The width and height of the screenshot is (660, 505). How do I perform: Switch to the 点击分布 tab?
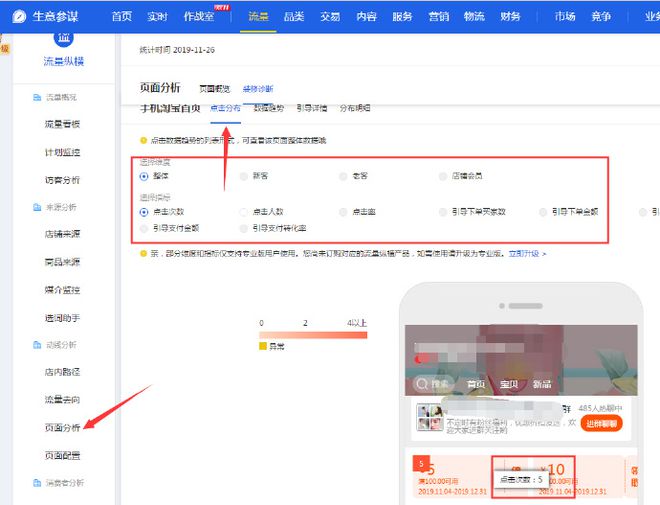click(226, 108)
